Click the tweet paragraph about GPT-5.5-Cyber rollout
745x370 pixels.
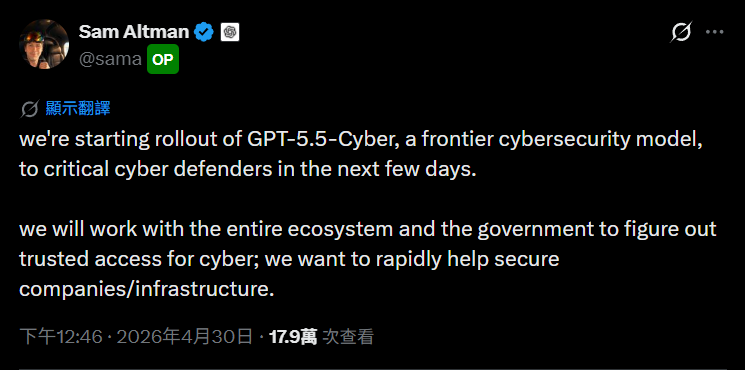[361, 154]
